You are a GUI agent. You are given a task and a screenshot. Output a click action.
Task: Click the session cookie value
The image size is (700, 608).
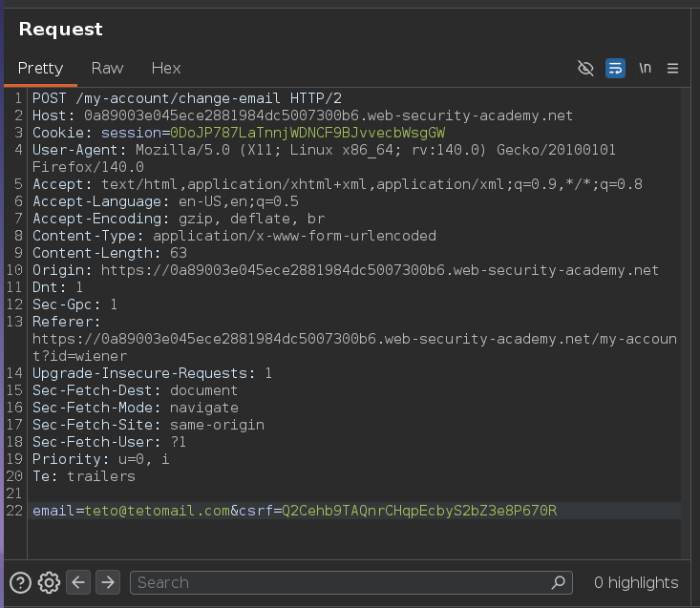tap(308, 133)
